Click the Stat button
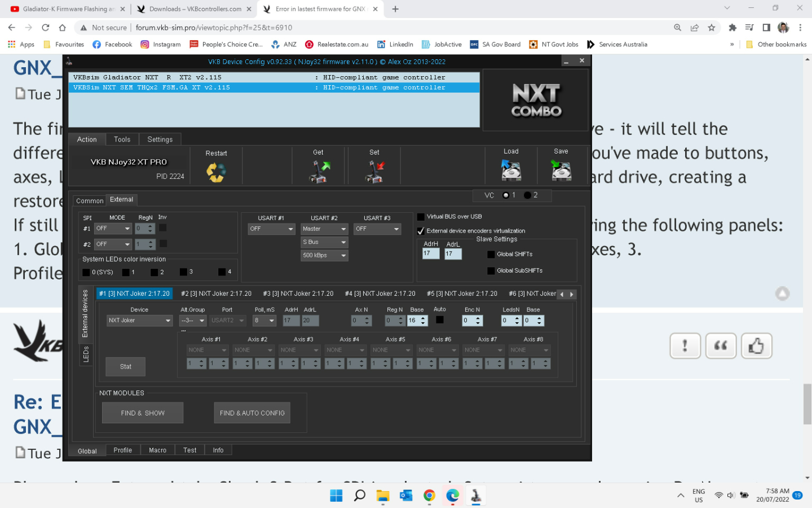812x508 pixels. point(126,367)
